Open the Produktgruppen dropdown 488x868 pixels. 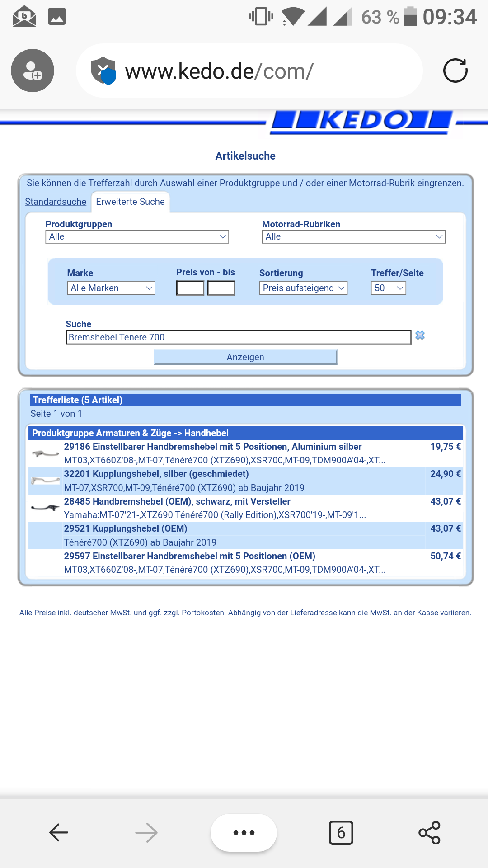(x=137, y=237)
